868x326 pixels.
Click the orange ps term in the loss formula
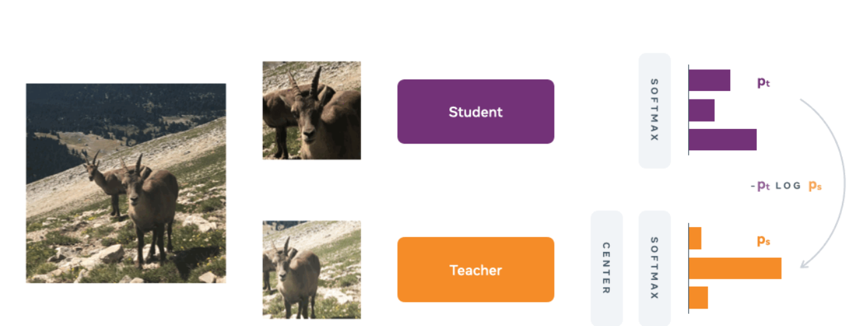click(815, 186)
